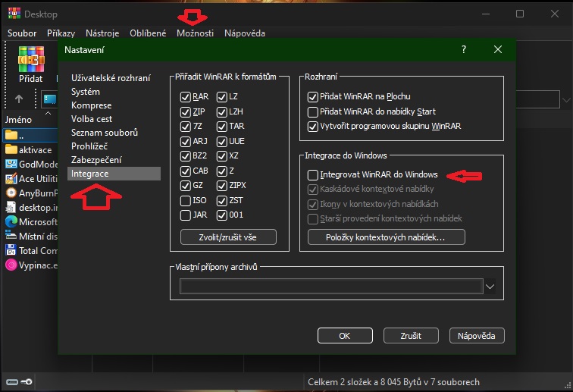This screenshot has height=392, width=573.
Task: Open the address bar dropdown arrow
Action: [565, 99]
